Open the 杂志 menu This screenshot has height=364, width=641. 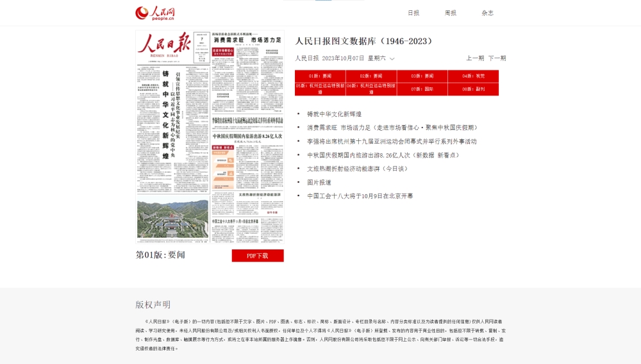point(487,13)
